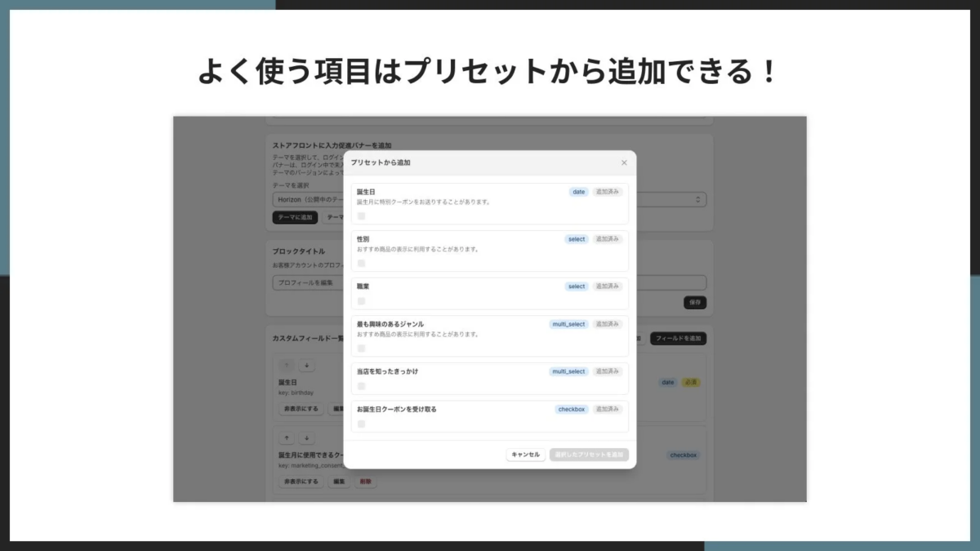Click 追加済み badge in 職業 preset
Viewport: 980px width, 551px height.
coord(608,287)
